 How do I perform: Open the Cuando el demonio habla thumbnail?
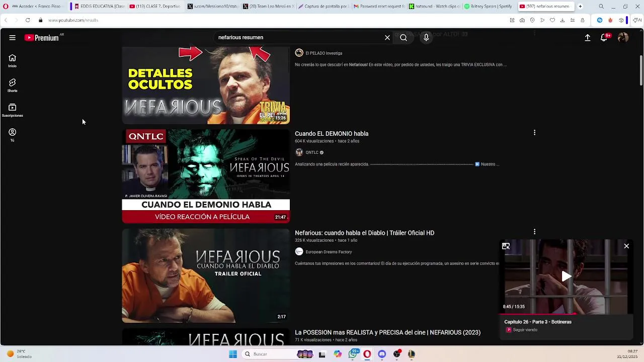tap(206, 176)
